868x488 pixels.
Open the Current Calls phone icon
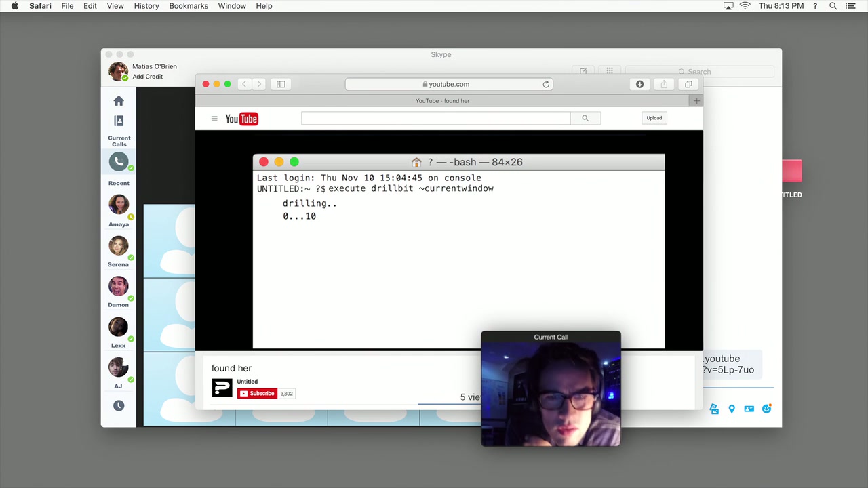point(119,162)
